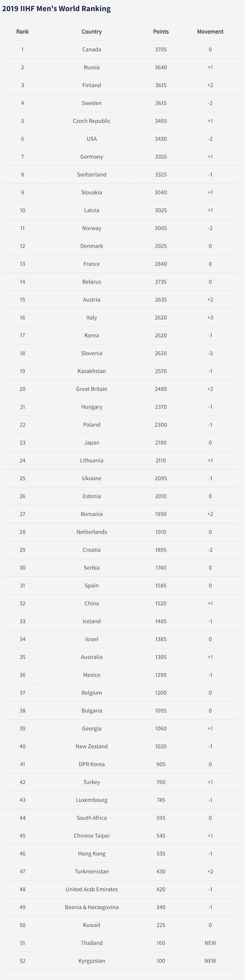Click the rank number 32 beside China
The width and height of the screenshot is (245, 980).
(x=22, y=604)
